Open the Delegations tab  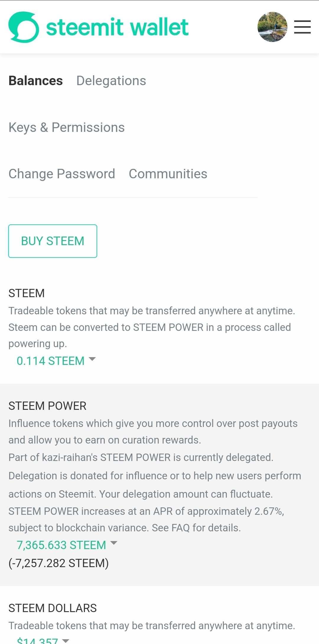point(111,81)
